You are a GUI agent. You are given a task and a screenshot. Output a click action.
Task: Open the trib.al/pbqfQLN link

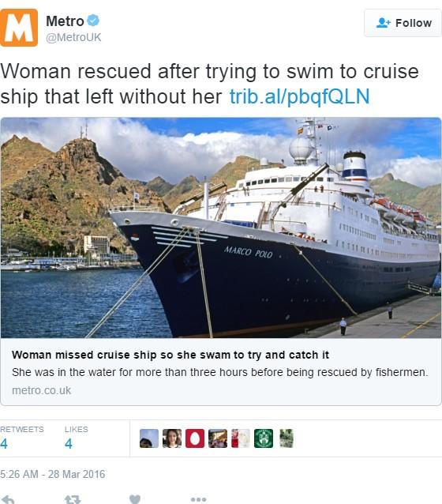click(x=300, y=96)
